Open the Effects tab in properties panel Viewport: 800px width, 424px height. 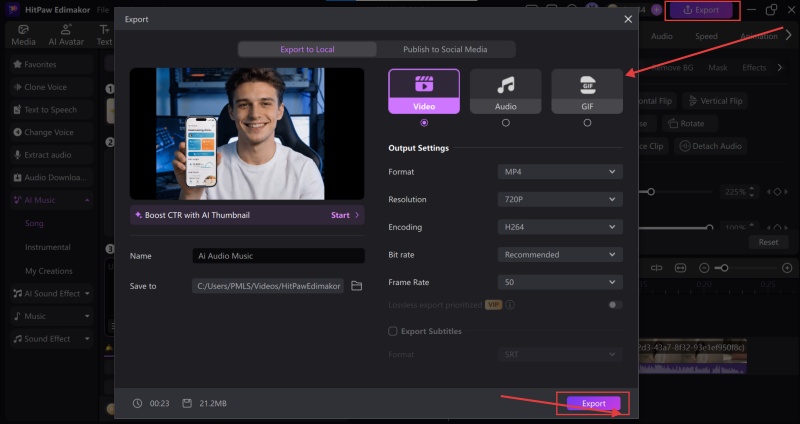tap(754, 68)
